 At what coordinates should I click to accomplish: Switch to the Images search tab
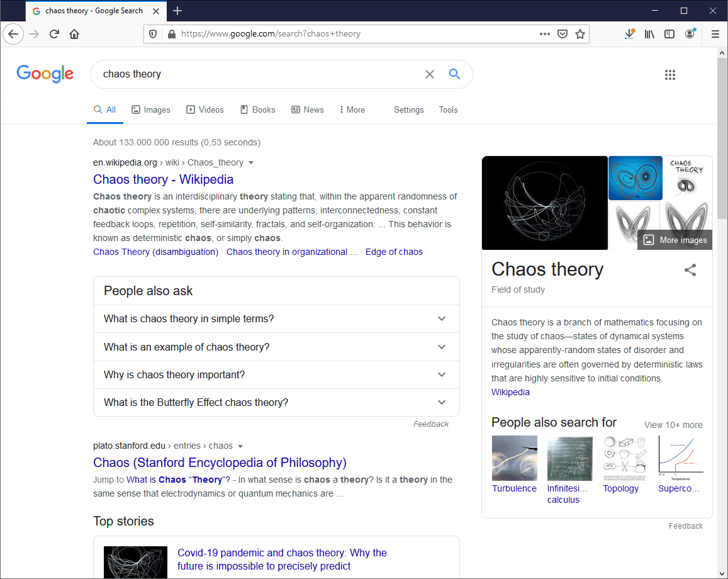(151, 110)
